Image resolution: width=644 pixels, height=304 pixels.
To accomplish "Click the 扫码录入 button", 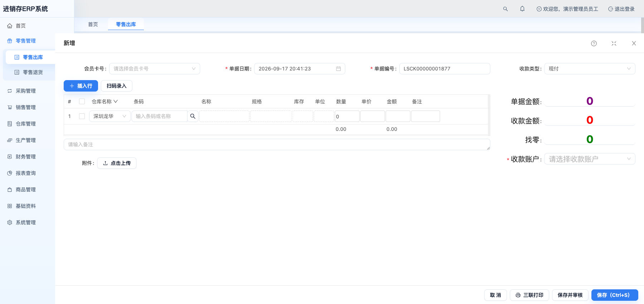I will [x=117, y=86].
